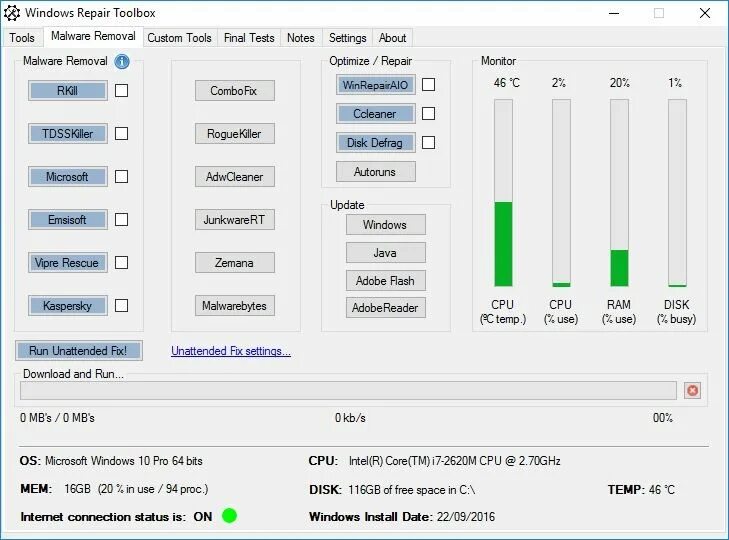The width and height of the screenshot is (729, 540).
Task: Click the Kaspersky button
Action: coord(68,306)
